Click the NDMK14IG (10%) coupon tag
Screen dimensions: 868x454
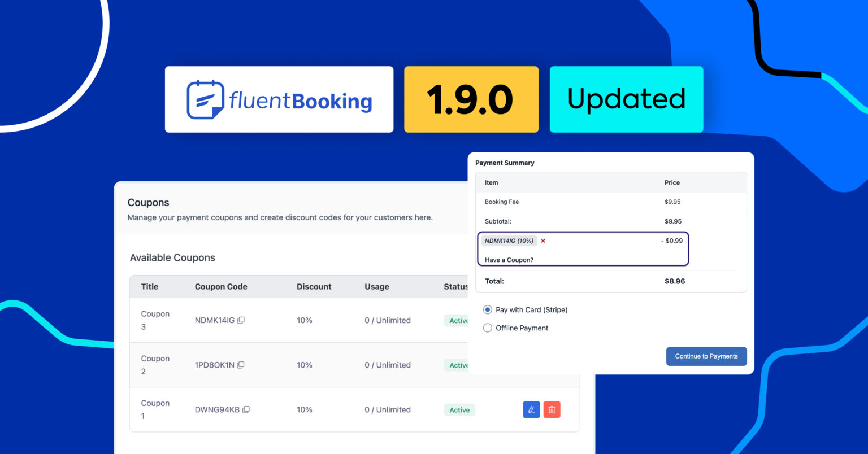click(x=509, y=241)
